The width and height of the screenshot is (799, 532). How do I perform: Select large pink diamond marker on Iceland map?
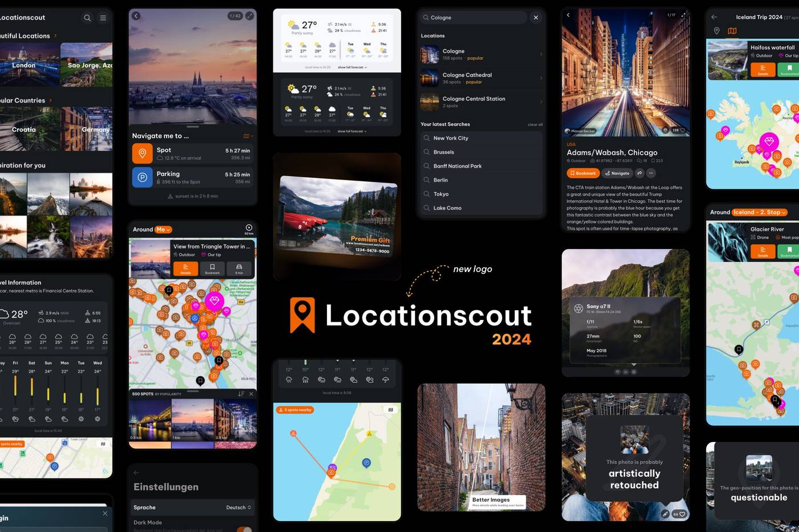click(x=769, y=141)
